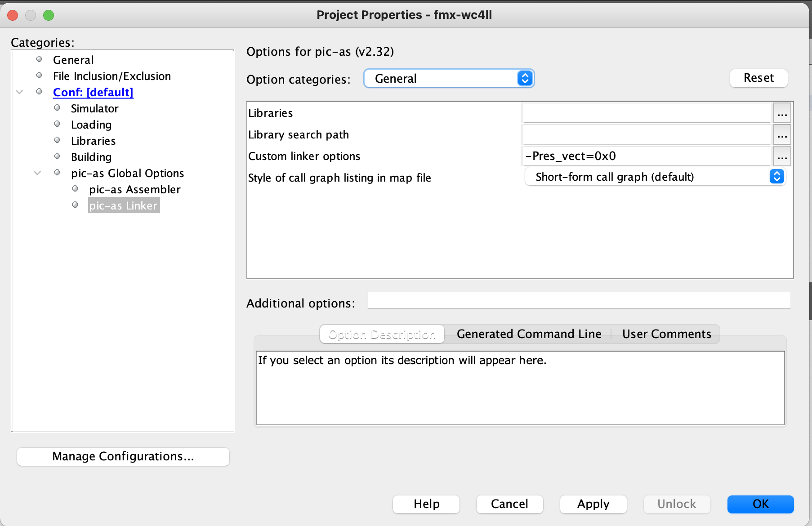812x526 pixels.
Task: Switch to the Generated Command Line tab
Action: coord(529,334)
